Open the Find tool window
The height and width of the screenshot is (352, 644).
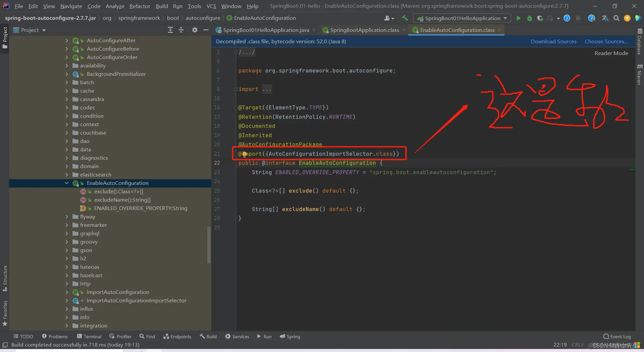point(147,336)
